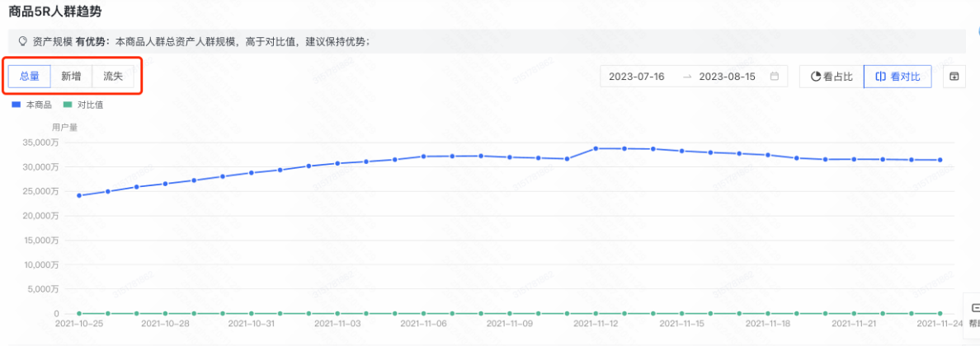Toggle the 对比值 legend series
The height and width of the screenshot is (346, 980).
point(90,105)
